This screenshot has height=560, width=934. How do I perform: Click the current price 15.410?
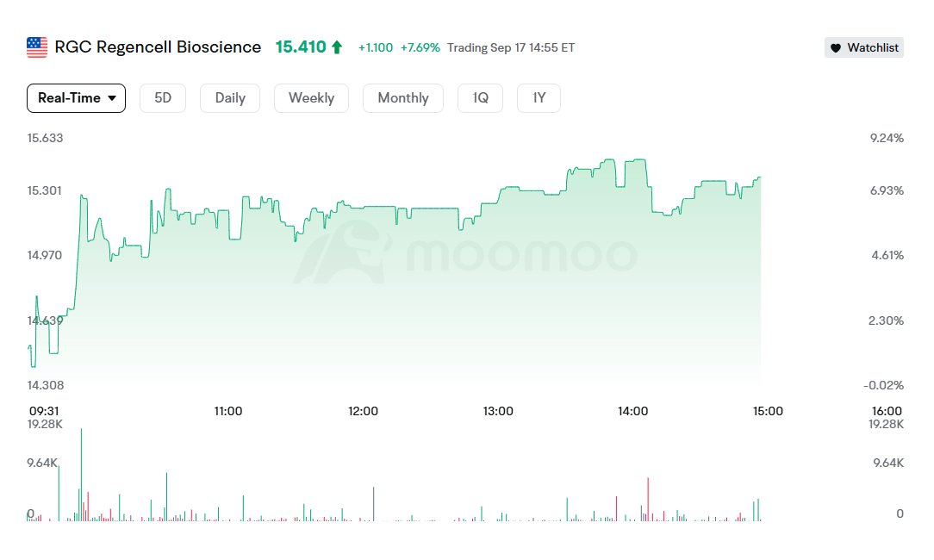point(301,47)
